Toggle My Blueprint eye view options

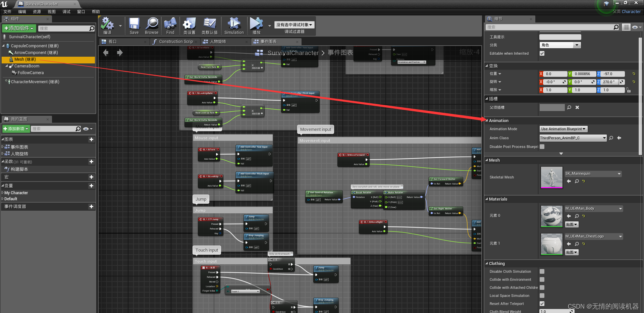88,129
